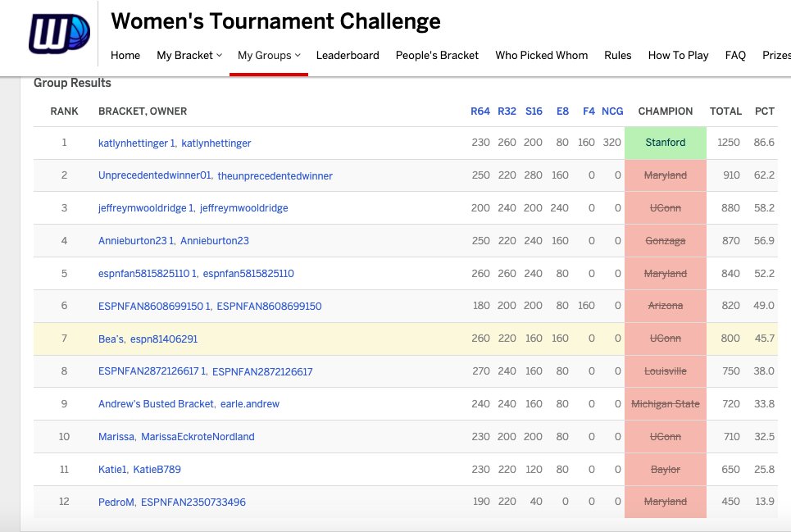Open ESPNFAN8608699150 1 bracket

tap(155, 306)
